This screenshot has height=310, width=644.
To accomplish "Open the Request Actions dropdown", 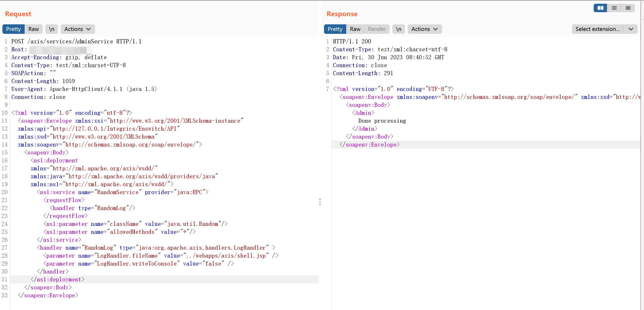I will (77, 29).
